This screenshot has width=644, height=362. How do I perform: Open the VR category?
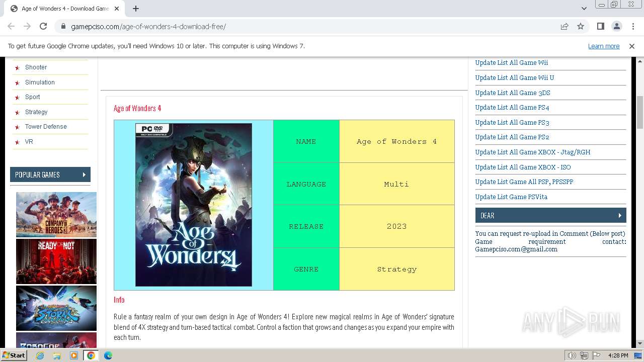pos(29,142)
